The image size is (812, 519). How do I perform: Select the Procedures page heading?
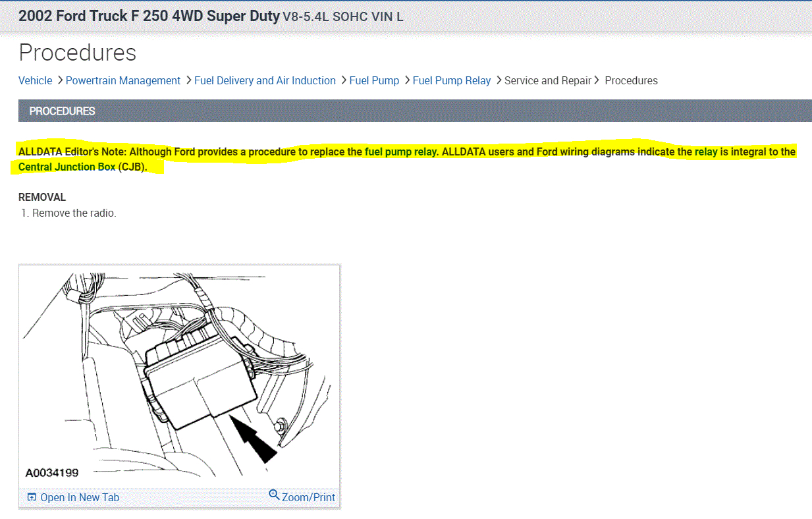(x=78, y=53)
